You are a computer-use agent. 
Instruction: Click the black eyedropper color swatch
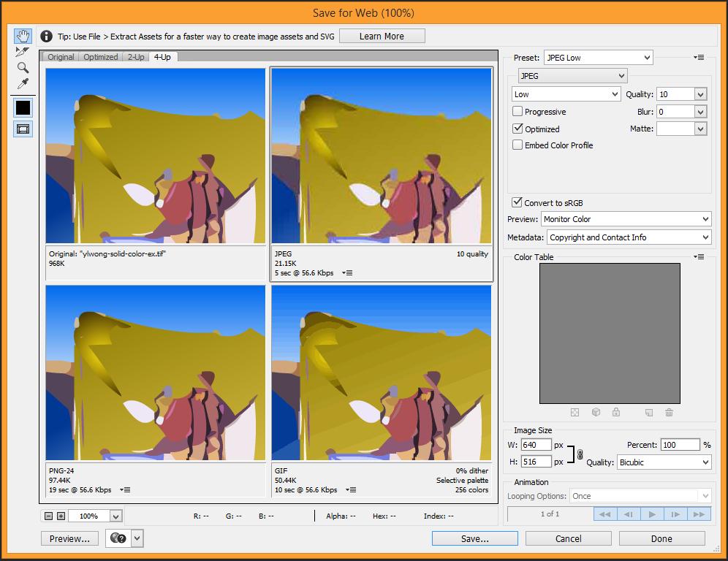pos(23,107)
